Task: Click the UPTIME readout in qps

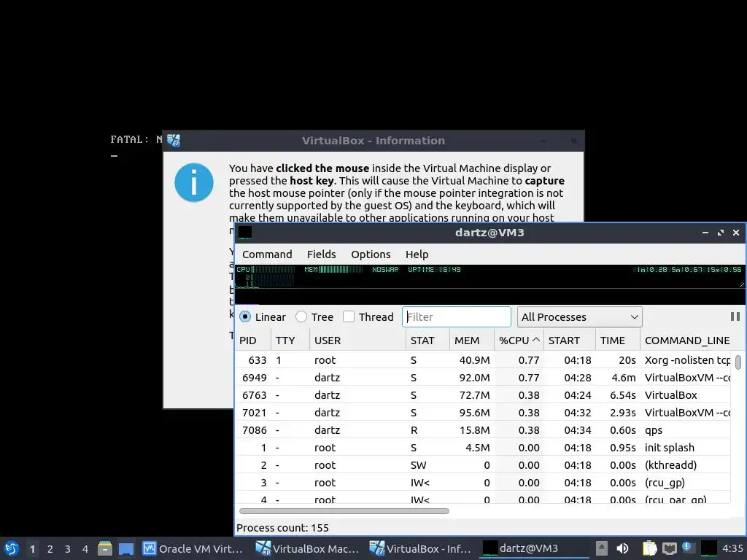Action: (434, 270)
